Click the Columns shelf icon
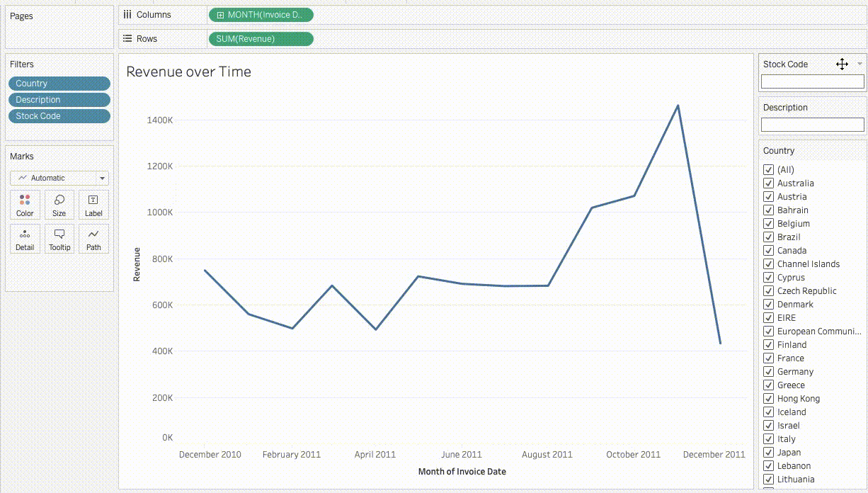Viewport: 868px width, 493px height. [127, 14]
